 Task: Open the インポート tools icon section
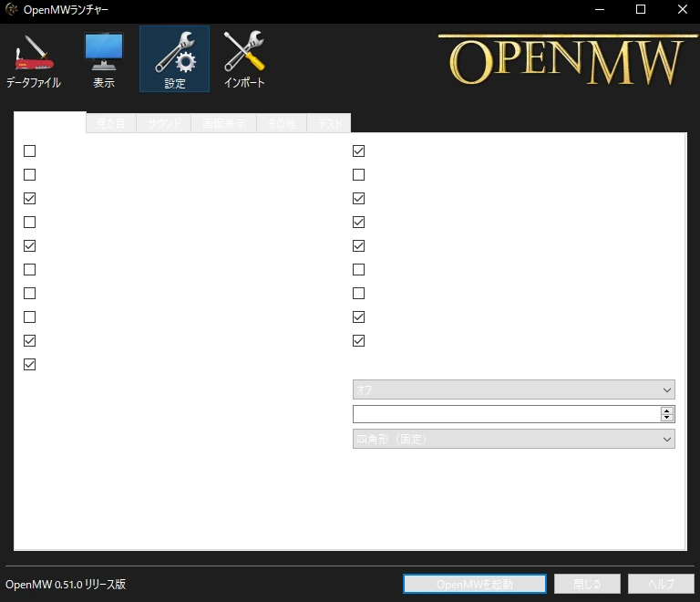(x=244, y=59)
